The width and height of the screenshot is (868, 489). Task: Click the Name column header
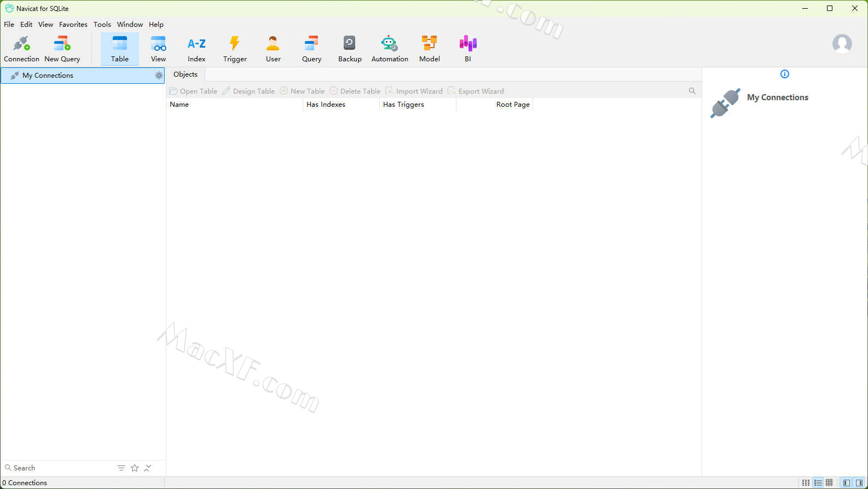pyautogui.click(x=180, y=105)
